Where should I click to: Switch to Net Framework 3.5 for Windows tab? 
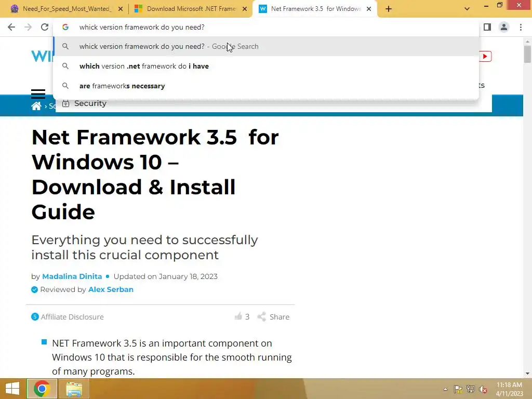[x=315, y=9]
